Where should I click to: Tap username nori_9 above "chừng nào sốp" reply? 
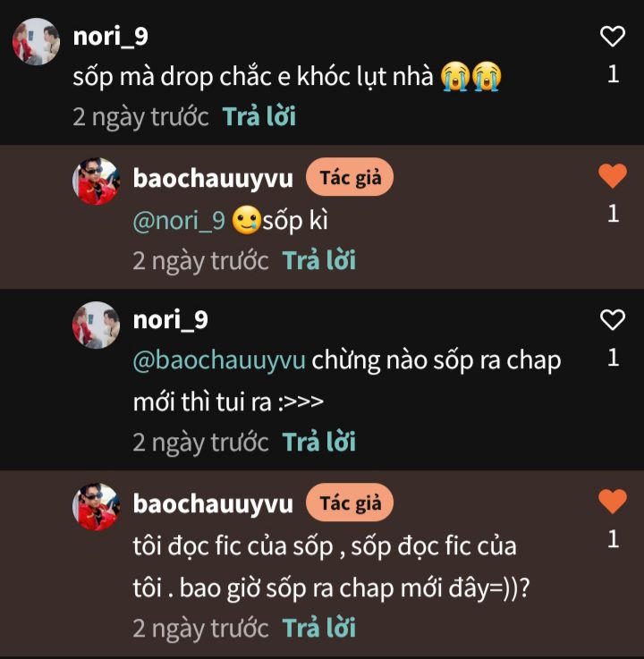coord(170,320)
